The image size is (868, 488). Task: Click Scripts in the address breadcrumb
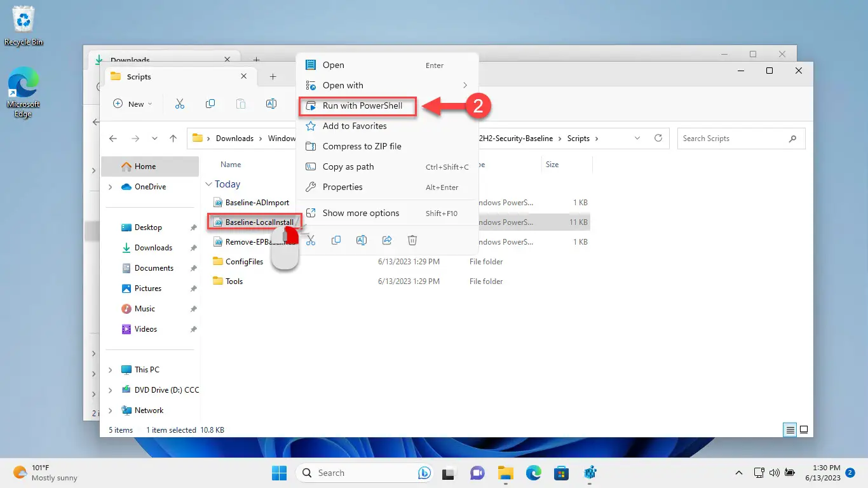point(578,139)
